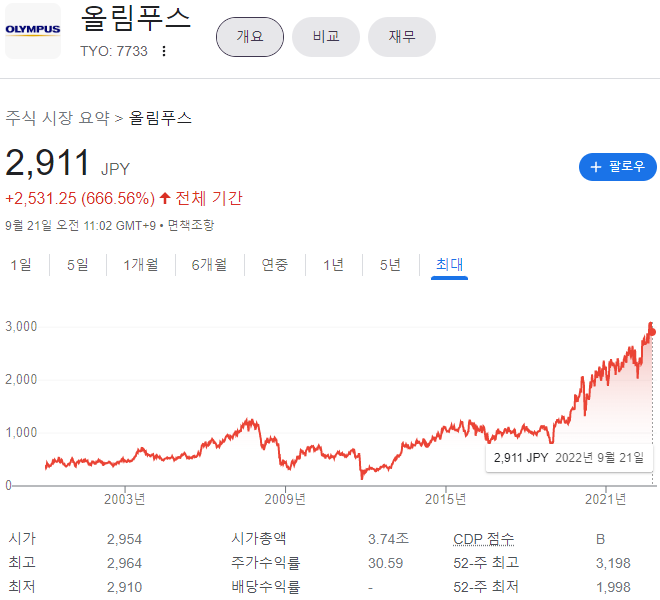
Task: Click the 52-주 최고 value 3,198
Action: (613, 563)
